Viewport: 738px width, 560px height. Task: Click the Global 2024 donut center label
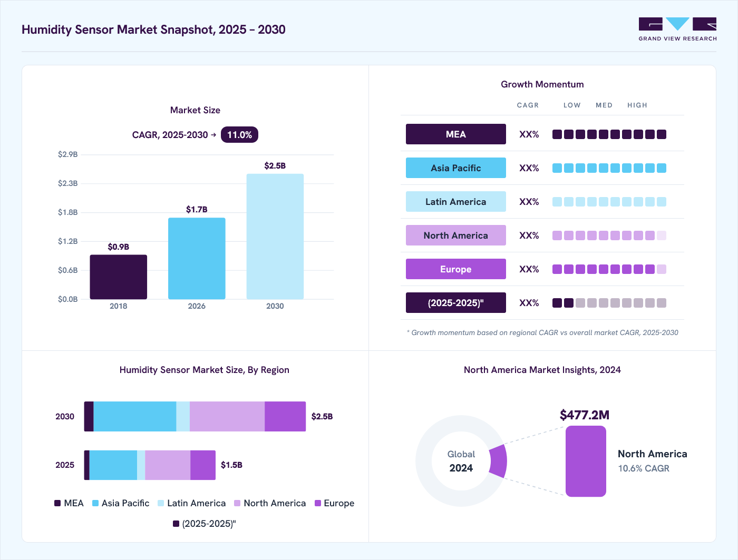coord(461,461)
